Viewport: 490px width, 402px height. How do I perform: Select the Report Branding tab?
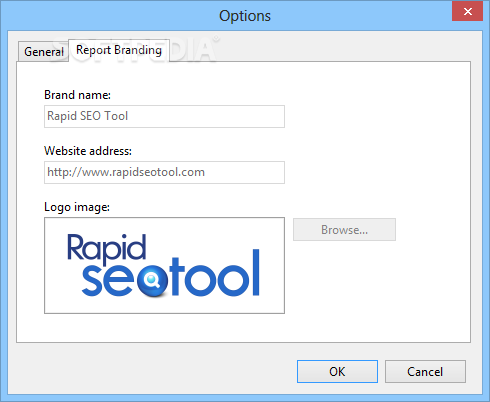[119, 50]
